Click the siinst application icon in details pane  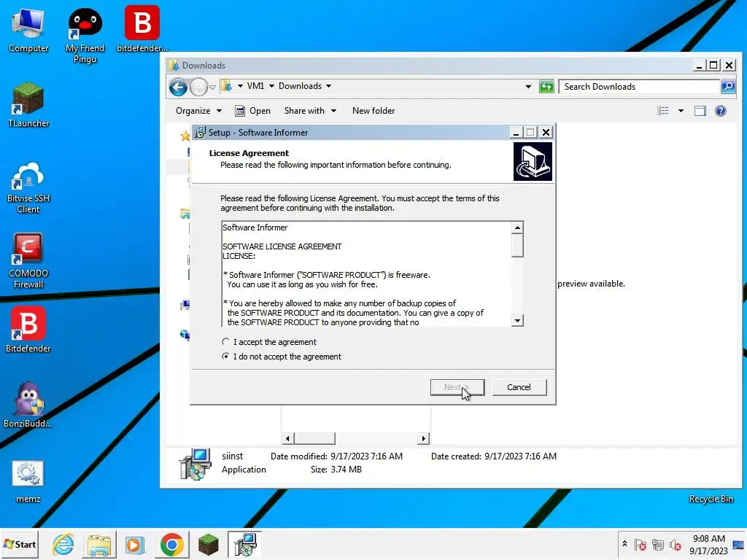195,464
